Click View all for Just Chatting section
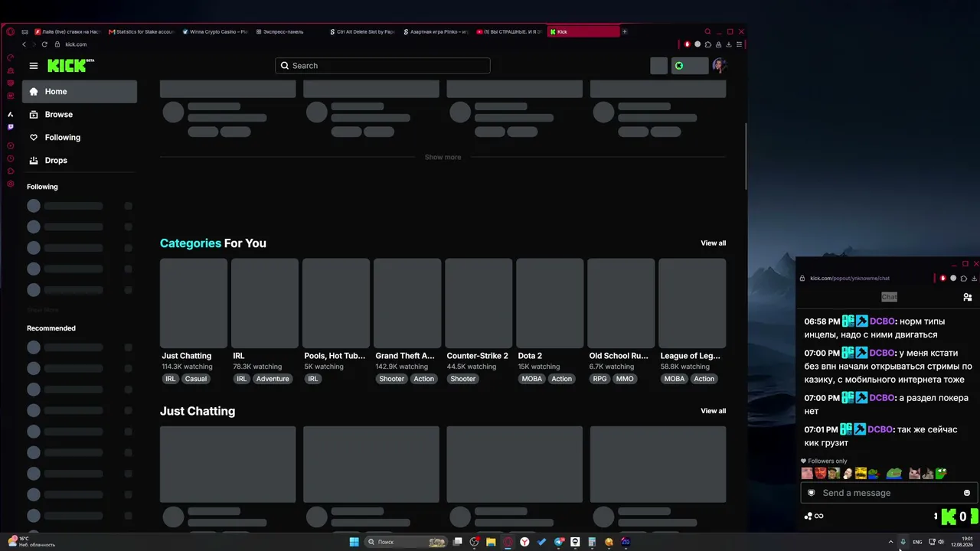 [x=714, y=411]
